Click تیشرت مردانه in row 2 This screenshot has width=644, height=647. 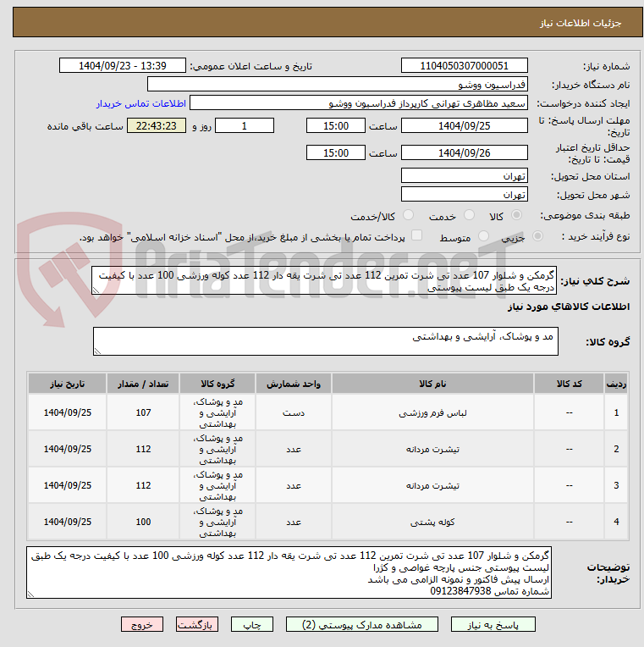tap(432, 449)
